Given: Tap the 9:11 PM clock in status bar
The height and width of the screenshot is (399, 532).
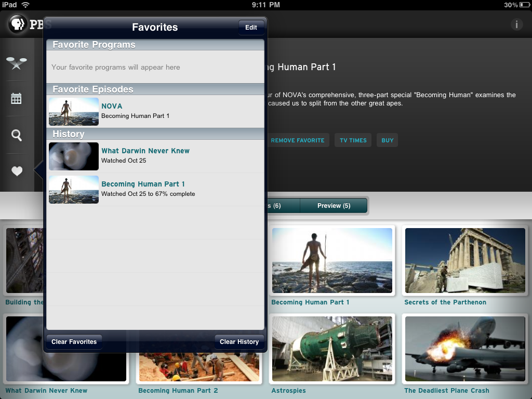Looking at the screenshot, I should 265,5.
